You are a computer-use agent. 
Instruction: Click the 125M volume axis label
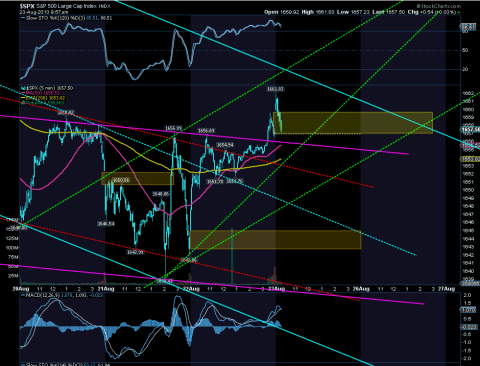pos(12,238)
